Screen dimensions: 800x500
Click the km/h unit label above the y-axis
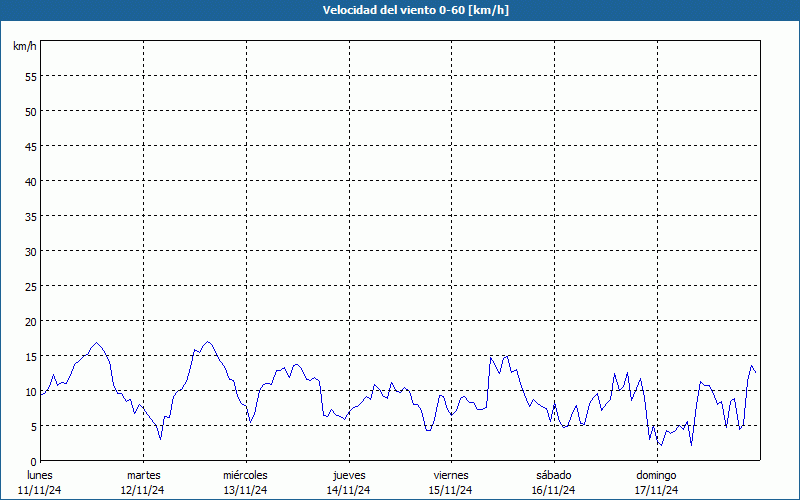(25, 47)
